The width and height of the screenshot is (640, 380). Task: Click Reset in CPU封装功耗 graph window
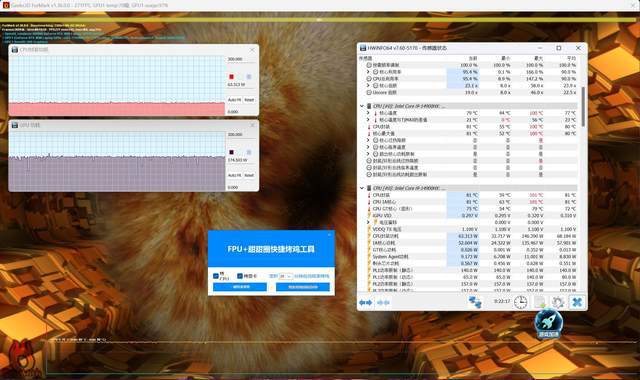click(x=249, y=100)
